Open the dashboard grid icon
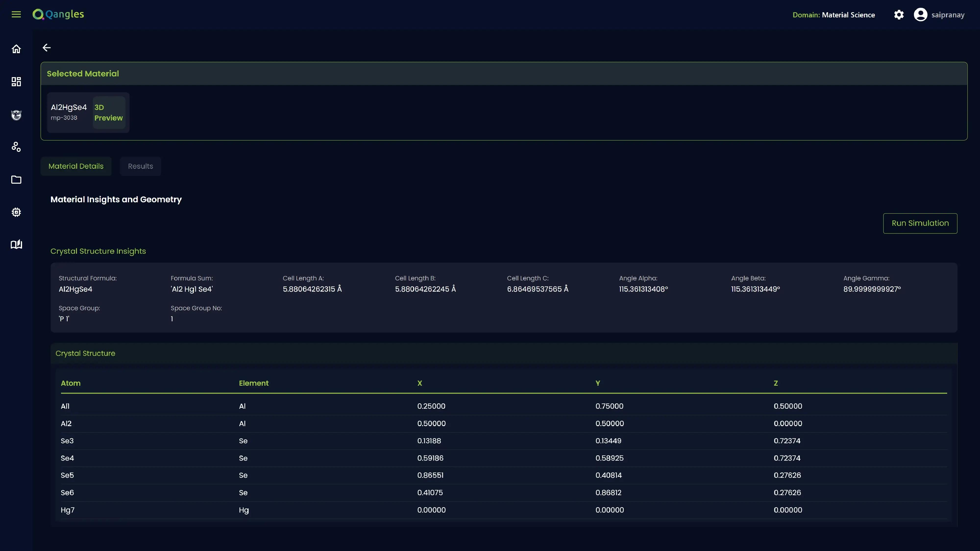 16,82
